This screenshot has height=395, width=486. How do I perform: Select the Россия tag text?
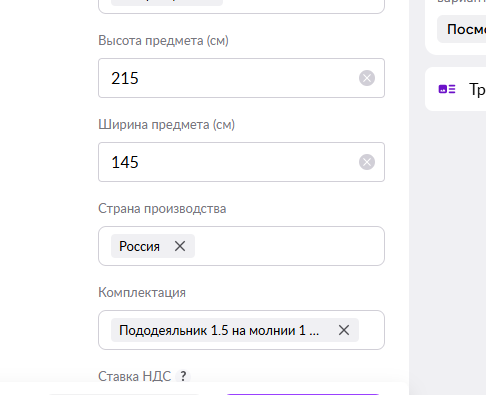[139, 247]
